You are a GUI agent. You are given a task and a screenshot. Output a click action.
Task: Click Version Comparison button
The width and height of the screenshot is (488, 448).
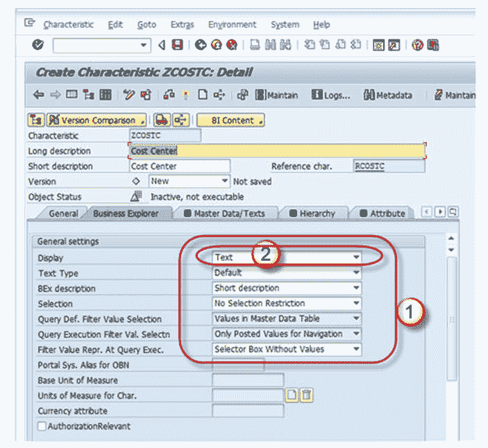point(96,120)
